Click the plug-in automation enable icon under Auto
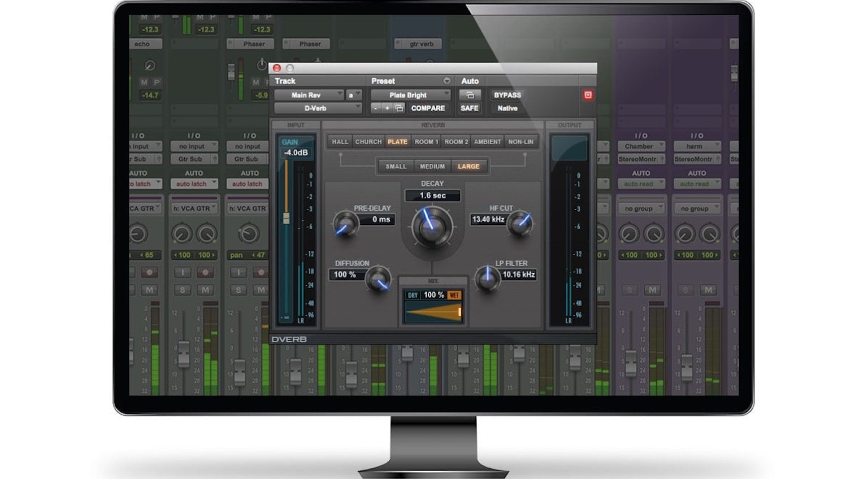The height and width of the screenshot is (479, 868). pos(470,95)
